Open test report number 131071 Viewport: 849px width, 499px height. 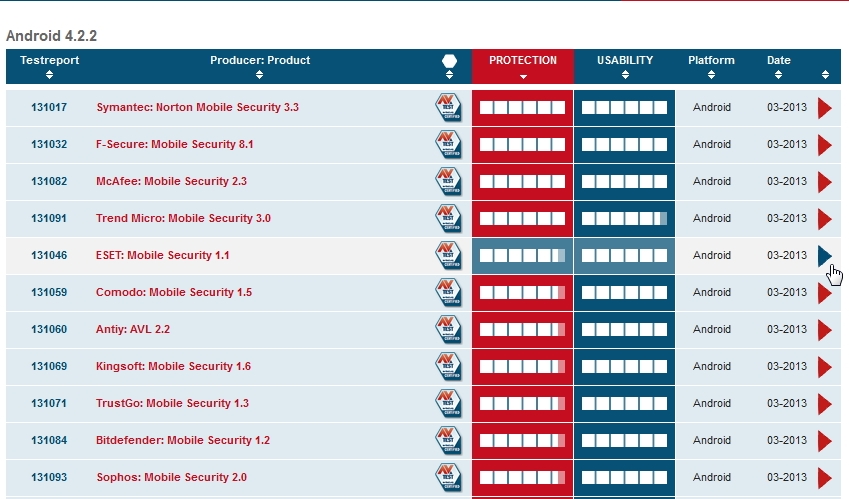tap(49, 403)
